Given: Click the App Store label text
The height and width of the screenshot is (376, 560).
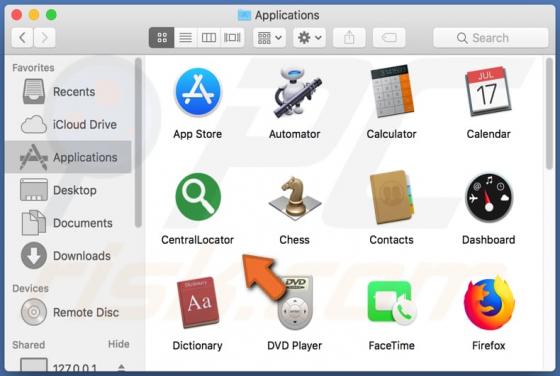Looking at the screenshot, I should 198,134.
